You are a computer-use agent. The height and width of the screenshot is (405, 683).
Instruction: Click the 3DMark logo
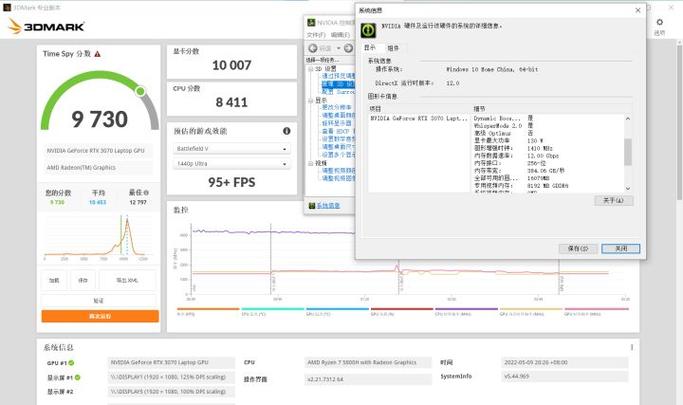pyautogui.click(x=46, y=26)
